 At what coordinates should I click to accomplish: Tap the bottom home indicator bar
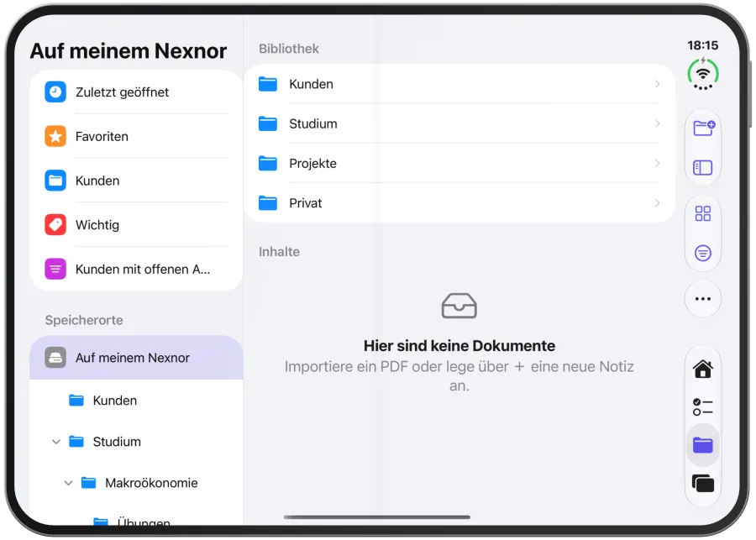point(377,516)
